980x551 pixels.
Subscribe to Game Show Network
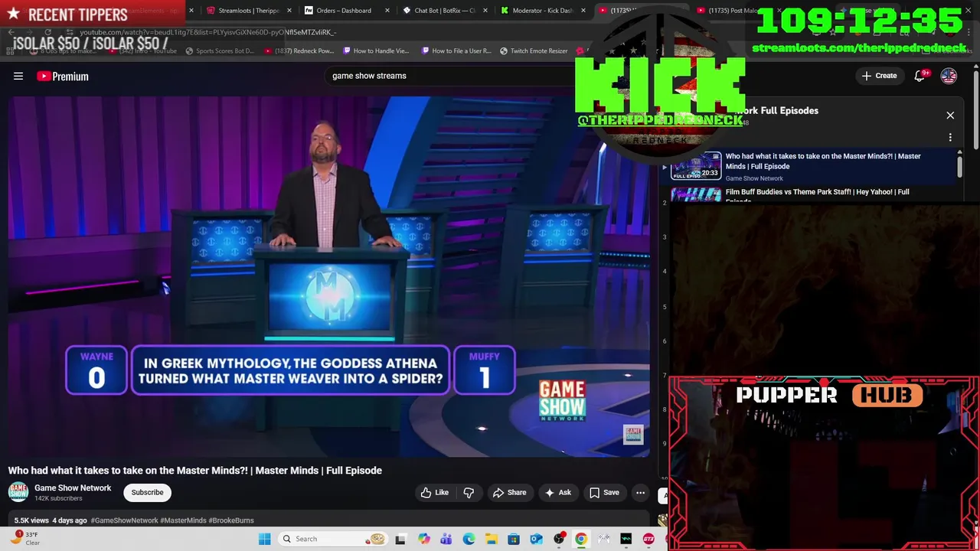tap(147, 493)
